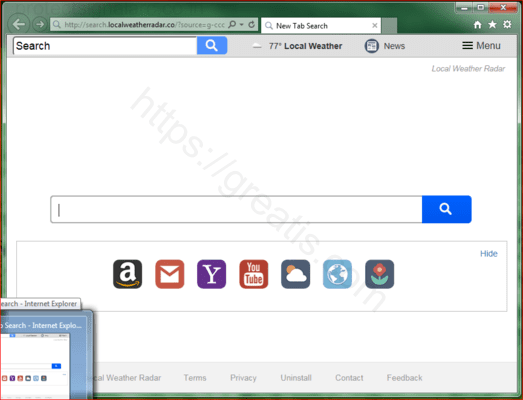Screen dimensions: 523x400
Task: Open Favorites star icon
Action: [492, 25]
